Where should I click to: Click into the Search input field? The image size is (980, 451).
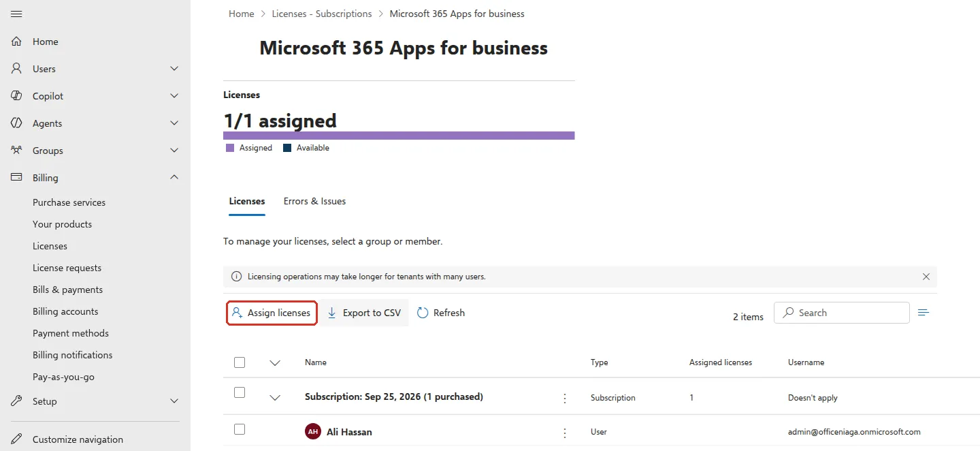(842, 313)
